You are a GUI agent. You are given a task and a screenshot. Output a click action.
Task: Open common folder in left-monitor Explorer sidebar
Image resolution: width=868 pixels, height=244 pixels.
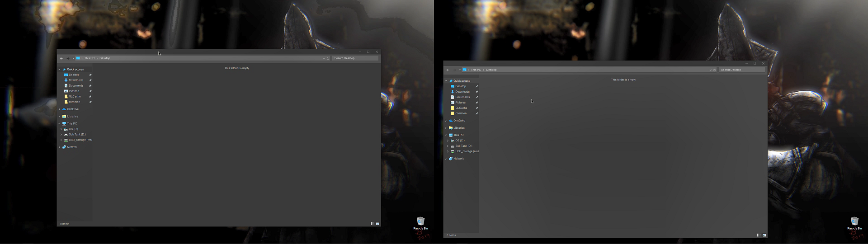74,102
